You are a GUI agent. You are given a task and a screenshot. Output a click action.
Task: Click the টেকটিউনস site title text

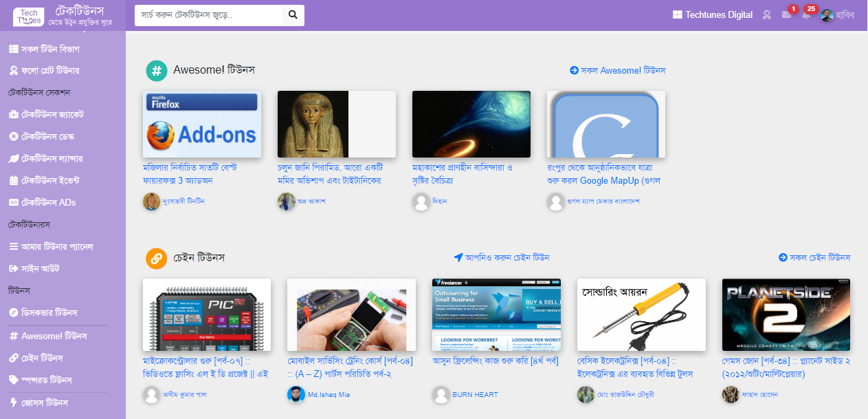[x=79, y=12]
